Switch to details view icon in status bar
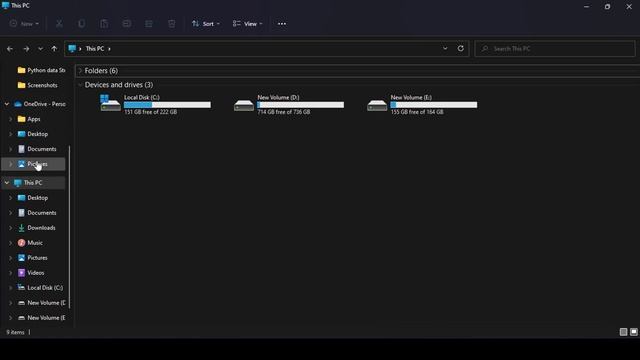Image resolution: width=640 pixels, height=360 pixels. 623,332
